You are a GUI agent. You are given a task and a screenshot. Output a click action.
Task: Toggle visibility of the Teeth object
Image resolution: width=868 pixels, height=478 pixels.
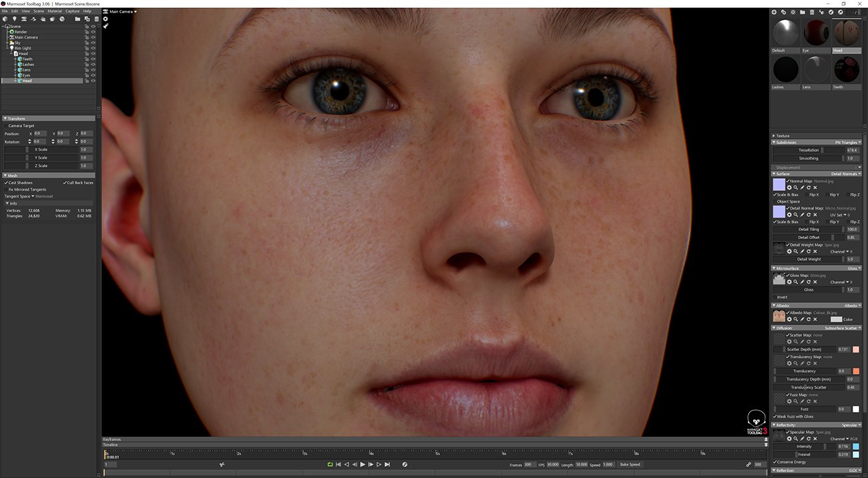click(93, 59)
